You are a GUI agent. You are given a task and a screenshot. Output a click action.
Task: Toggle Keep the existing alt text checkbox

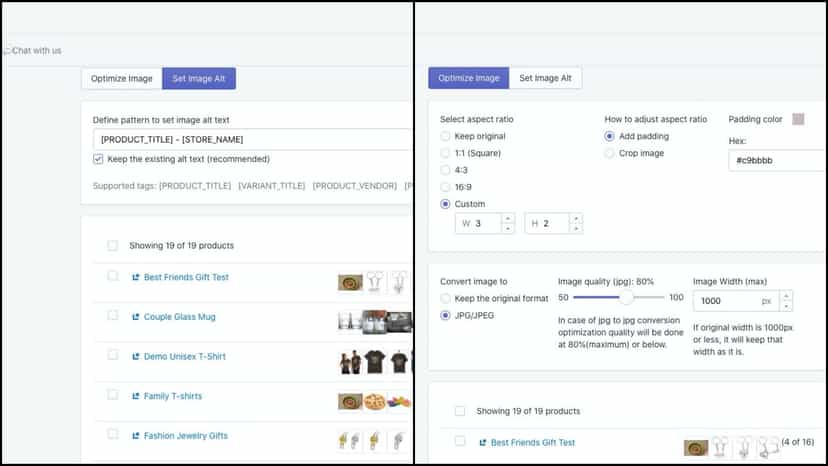(98, 159)
